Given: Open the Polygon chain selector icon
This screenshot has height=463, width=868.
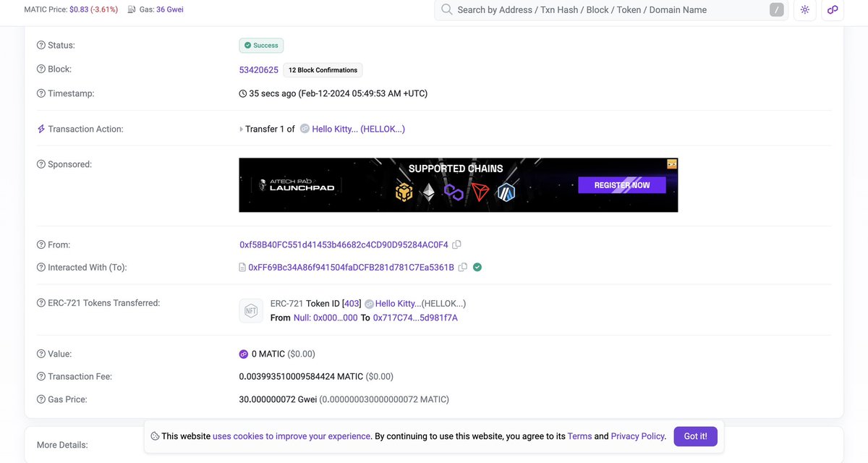Looking at the screenshot, I should pos(833,9).
